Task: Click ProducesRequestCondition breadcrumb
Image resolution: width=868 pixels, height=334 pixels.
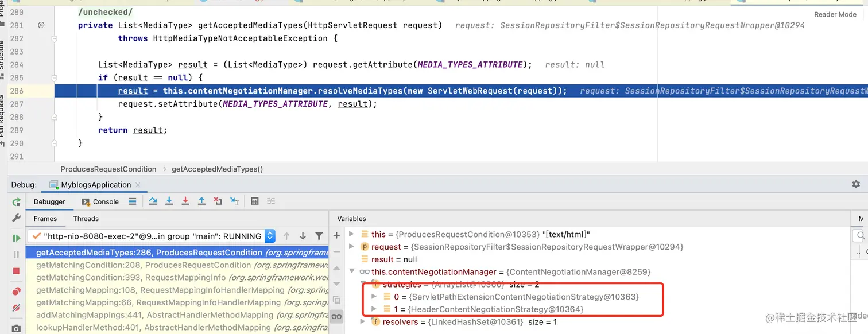Action: [108, 169]
